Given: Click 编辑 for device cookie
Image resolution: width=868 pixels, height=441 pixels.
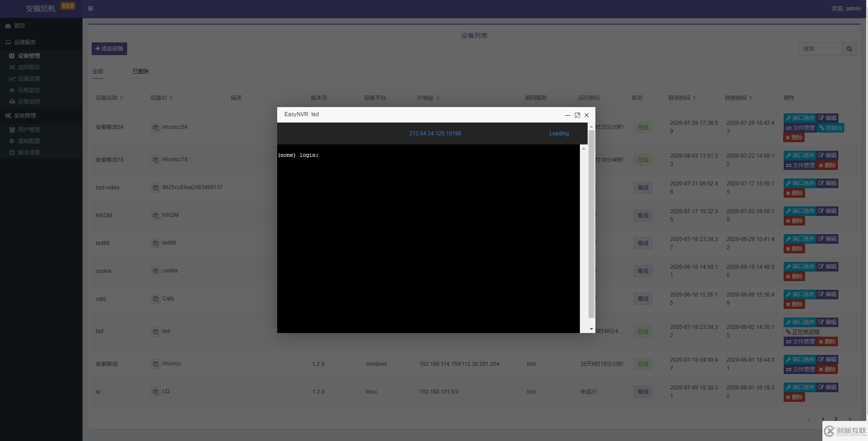Looking at the screenshot, I should pos(827,267).
